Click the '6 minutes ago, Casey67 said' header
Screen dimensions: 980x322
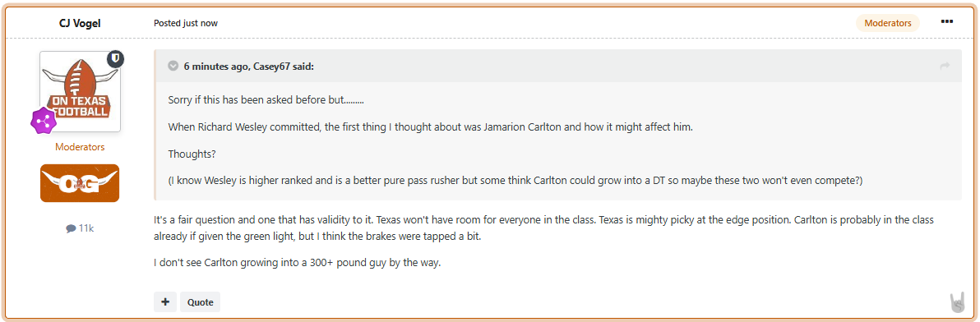249,67
